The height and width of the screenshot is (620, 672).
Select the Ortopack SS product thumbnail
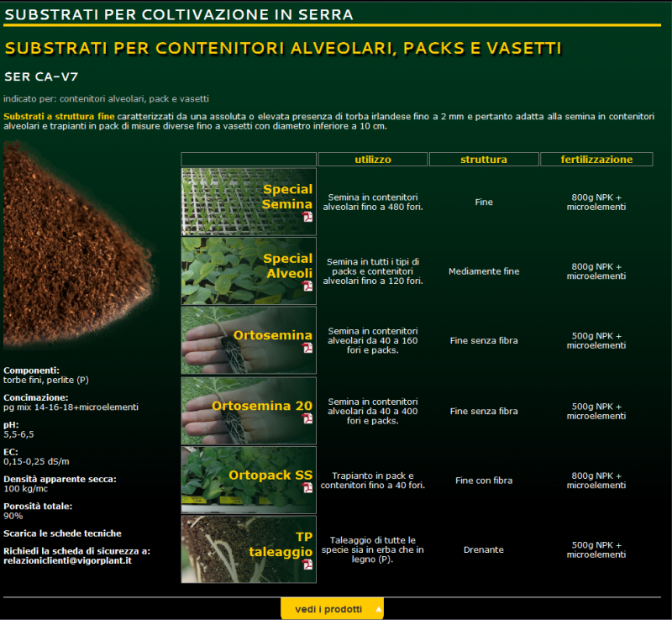pos(249,481)
